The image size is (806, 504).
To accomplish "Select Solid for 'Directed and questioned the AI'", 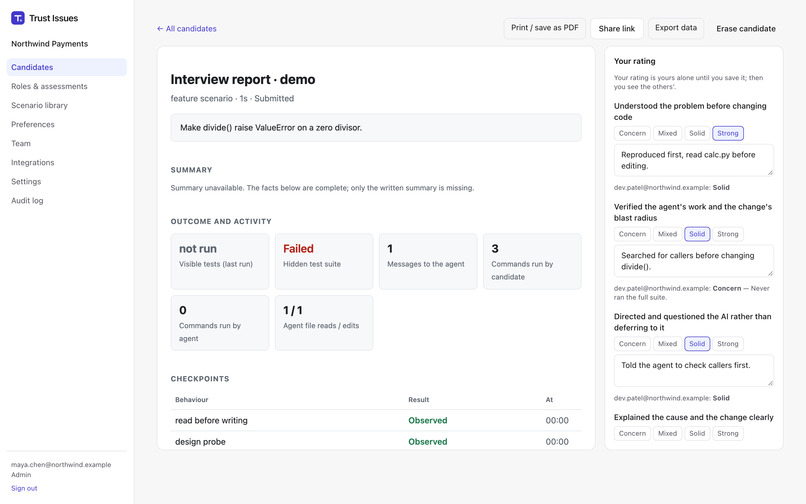I will tap(697, 344).
